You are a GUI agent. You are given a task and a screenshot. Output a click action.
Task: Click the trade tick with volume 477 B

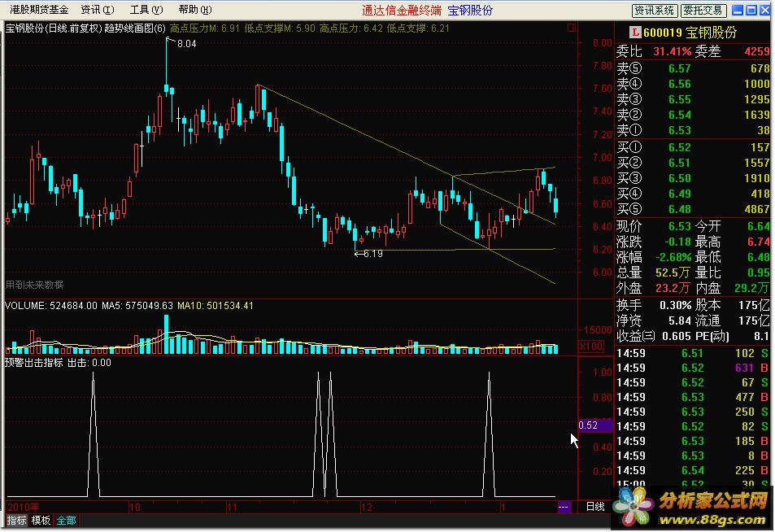click(693, 397)
